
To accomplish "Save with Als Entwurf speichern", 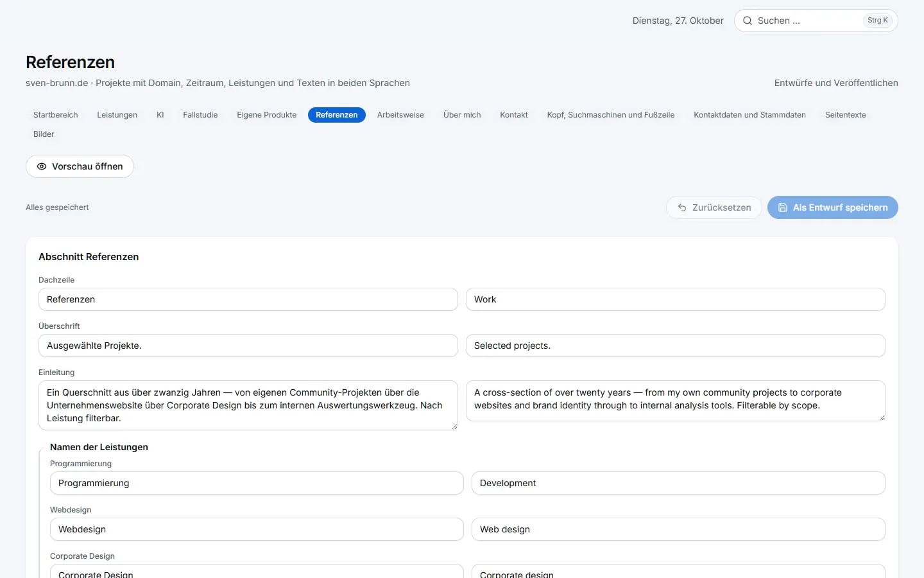I will pos(833,207).
